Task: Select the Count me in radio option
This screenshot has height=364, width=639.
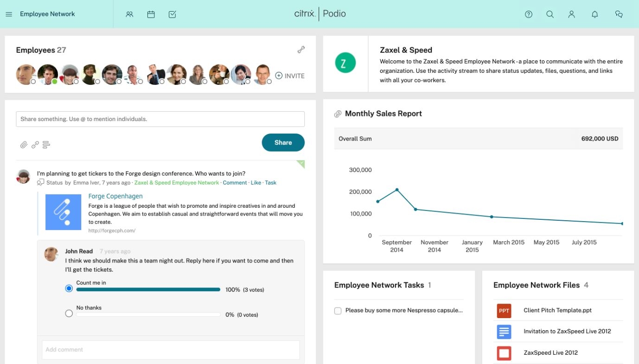Action: pos(69,288)
